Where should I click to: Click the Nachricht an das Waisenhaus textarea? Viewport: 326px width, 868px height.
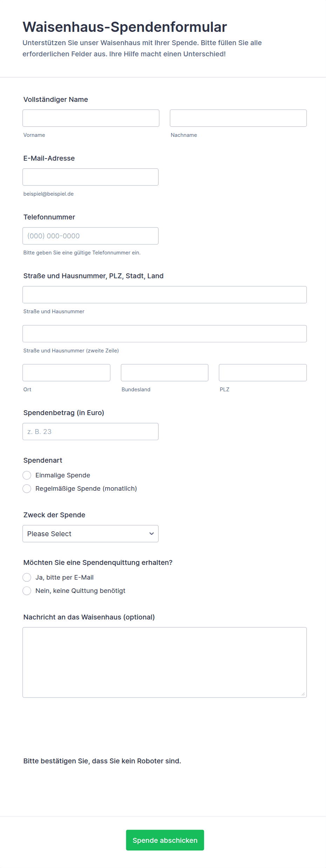pyautogui.click(x=165, y=663)
